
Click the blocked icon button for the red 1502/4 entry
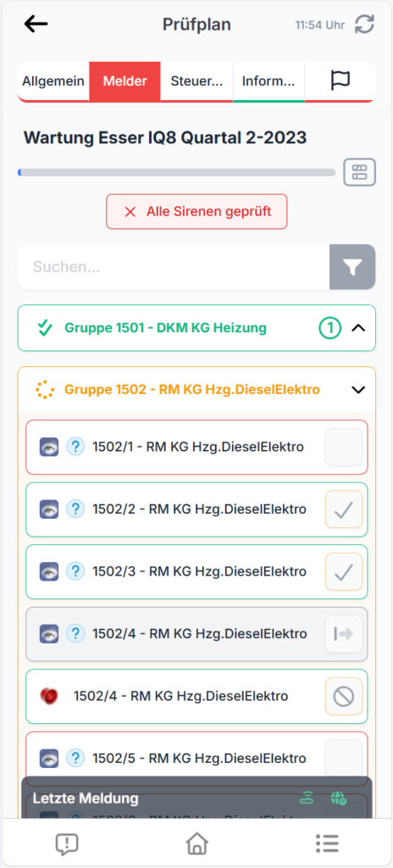pos(344,697)
